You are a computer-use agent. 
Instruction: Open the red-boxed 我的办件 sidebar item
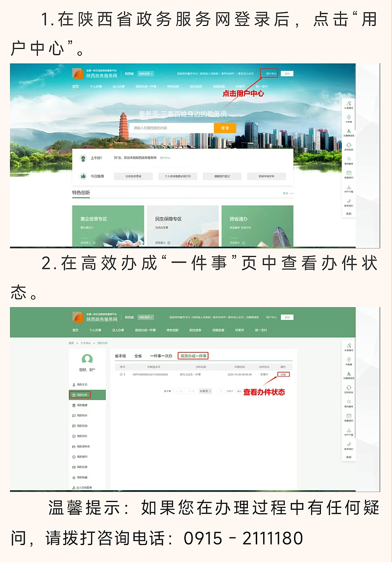80,395
